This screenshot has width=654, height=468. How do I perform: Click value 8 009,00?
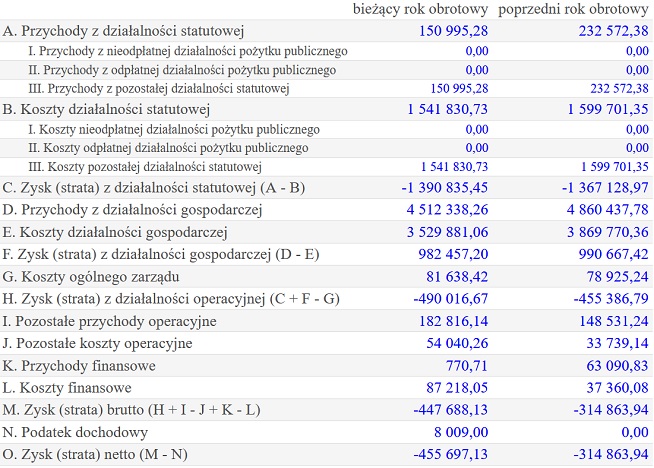(x=461, y=433)
